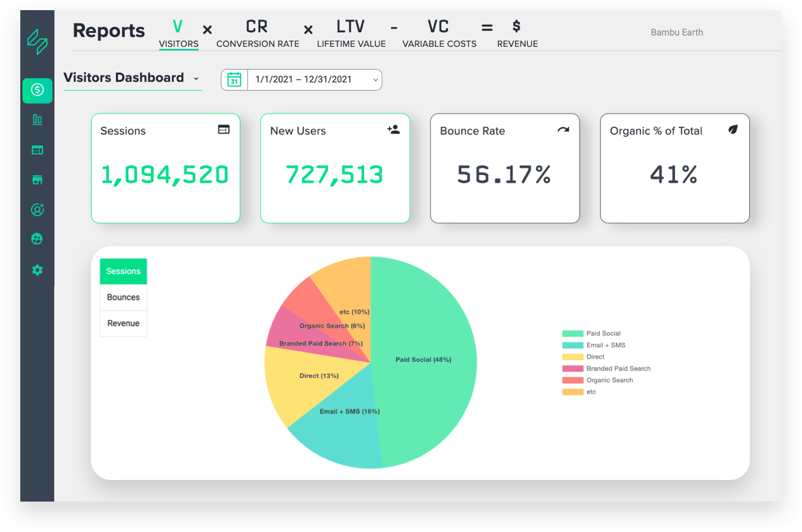The height and width of the screenshot is (532, 802).
Task: Click the Bambu Earth account name
Action: pyautogui.click(x=677, y=32)
